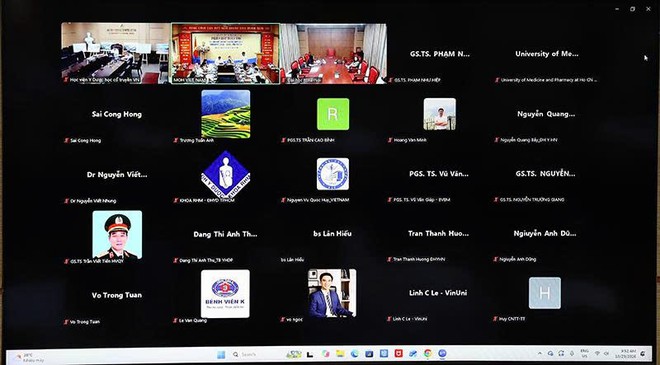This screenshot has width=660, height=365.
Task: Select the bs Lân Hiếu participant tile
Action: pyautogui.click(x=333, y=234)
